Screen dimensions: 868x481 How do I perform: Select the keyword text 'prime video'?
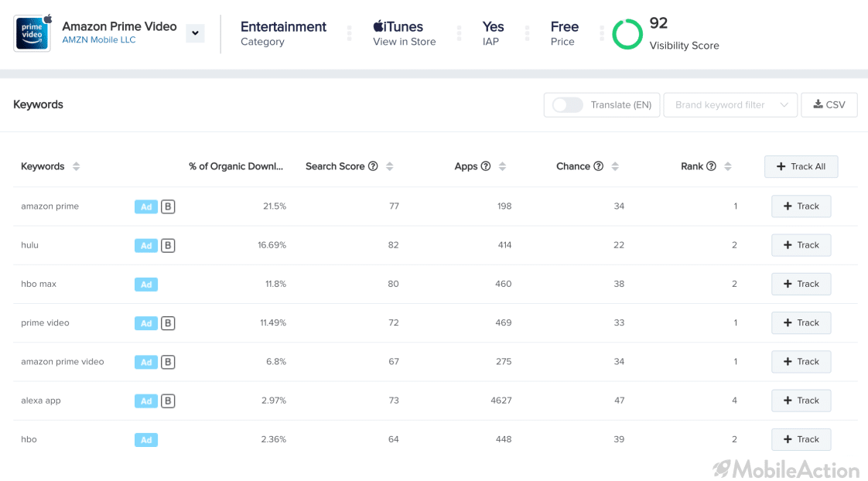46,322
